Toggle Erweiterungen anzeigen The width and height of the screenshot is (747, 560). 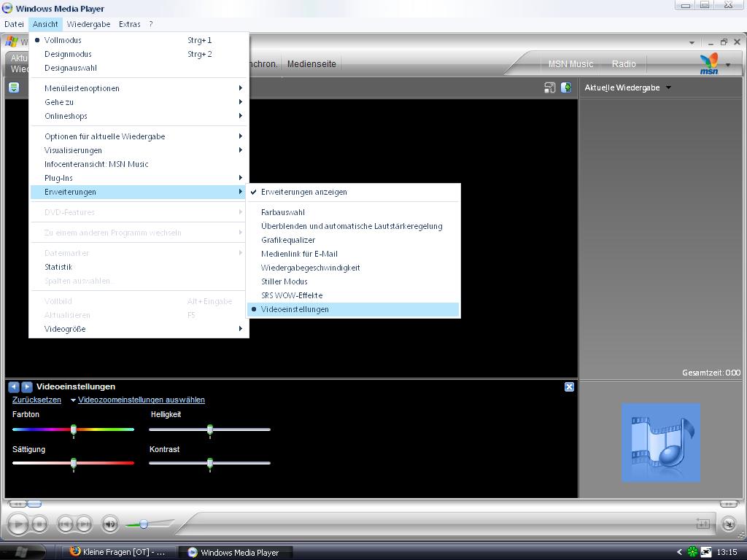[x=354, y=192]
